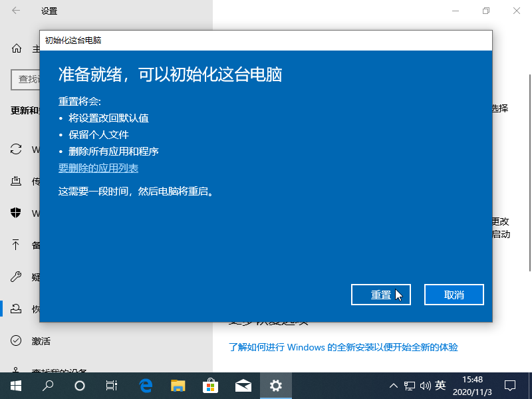Open the 主页 home icon
Image resolution: width=532 pixels, height=399 pixels.
point(15,49)
